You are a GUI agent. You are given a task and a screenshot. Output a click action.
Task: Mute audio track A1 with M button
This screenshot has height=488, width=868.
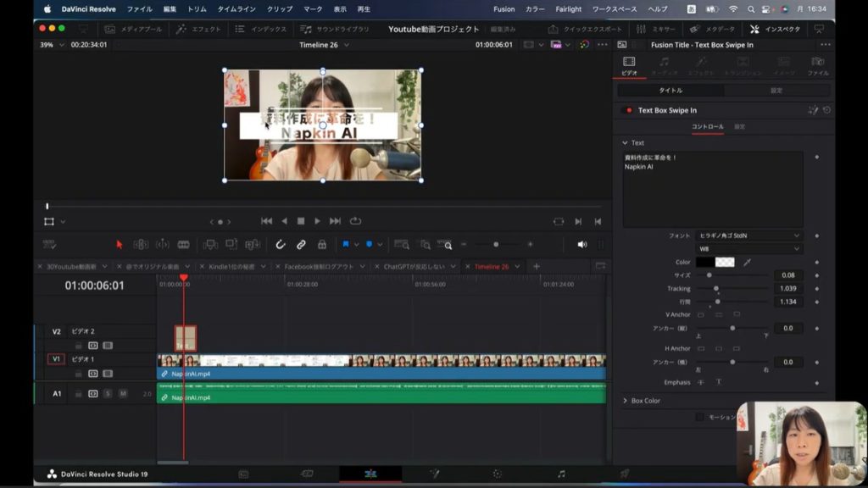123,393
